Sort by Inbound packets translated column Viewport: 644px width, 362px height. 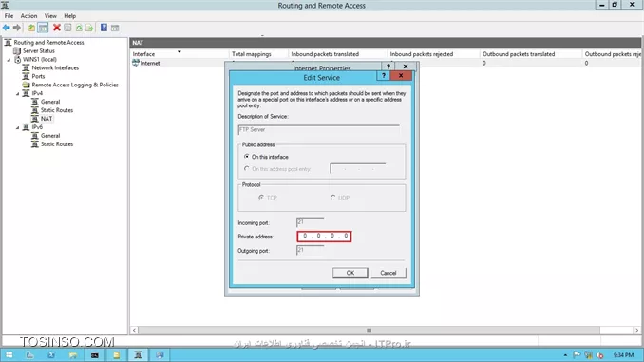(337, 54)
